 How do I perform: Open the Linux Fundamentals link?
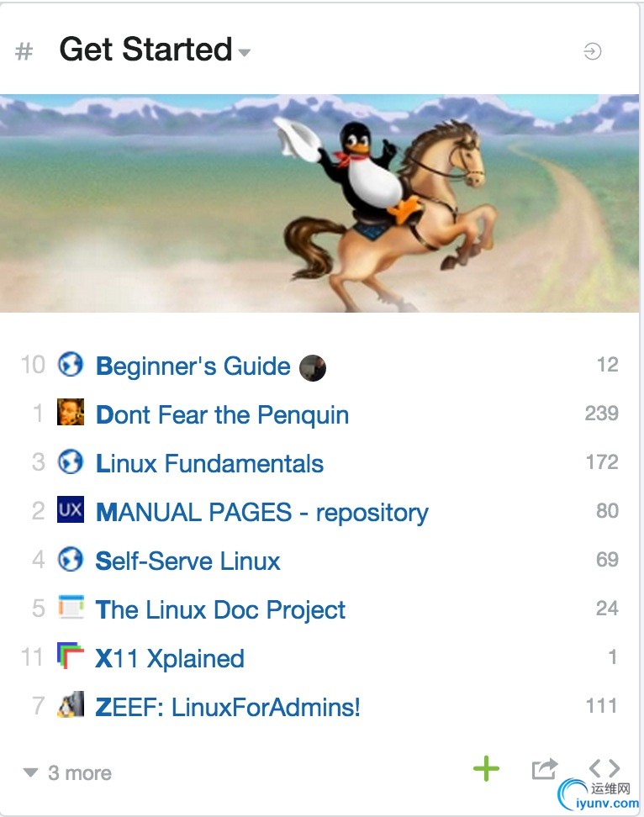coord(209,464)
